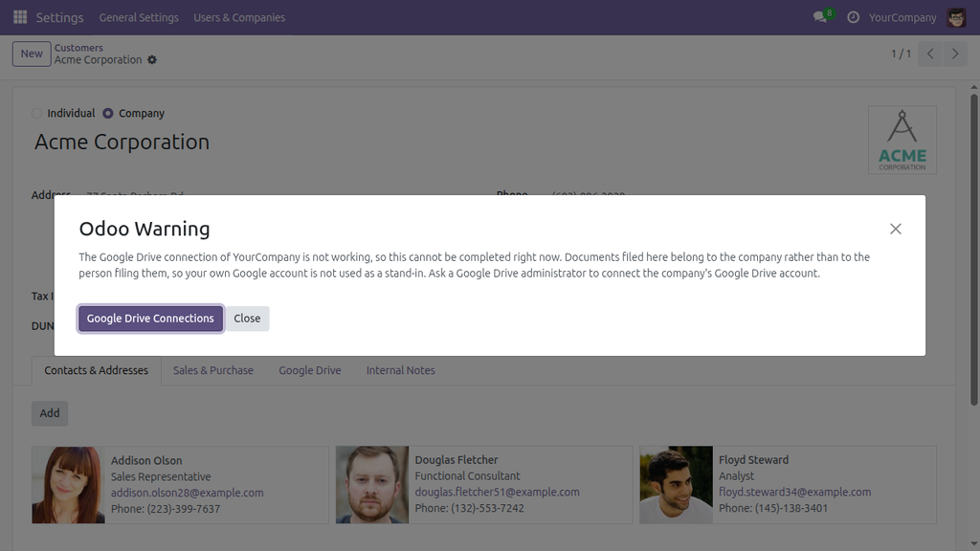
Task: Click the Odoo Warning dialog title
Action: pos(145,229)
